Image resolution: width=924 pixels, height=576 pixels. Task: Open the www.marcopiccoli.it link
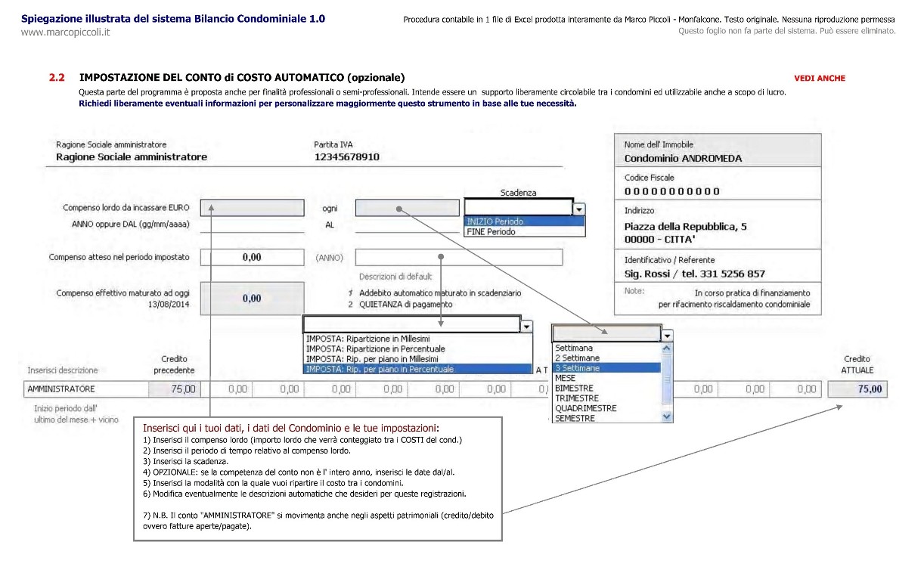[x=66, y=32]
